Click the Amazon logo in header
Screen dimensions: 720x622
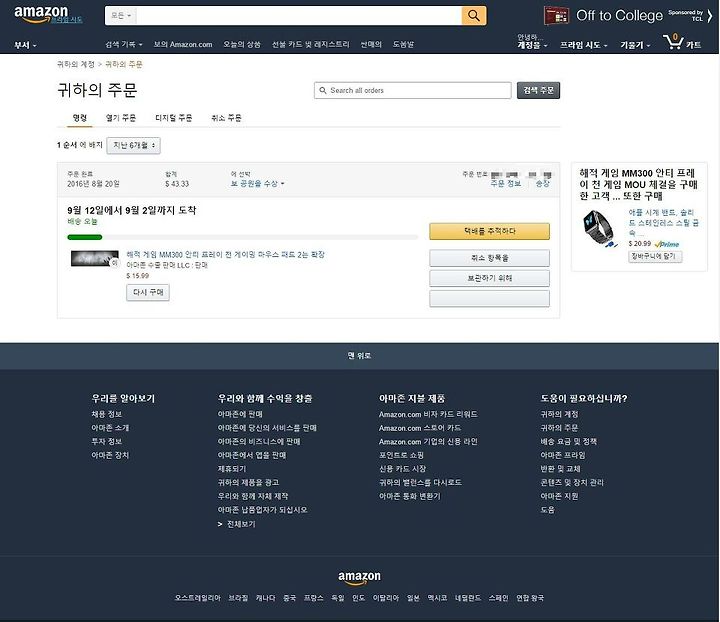coord(41,14)
